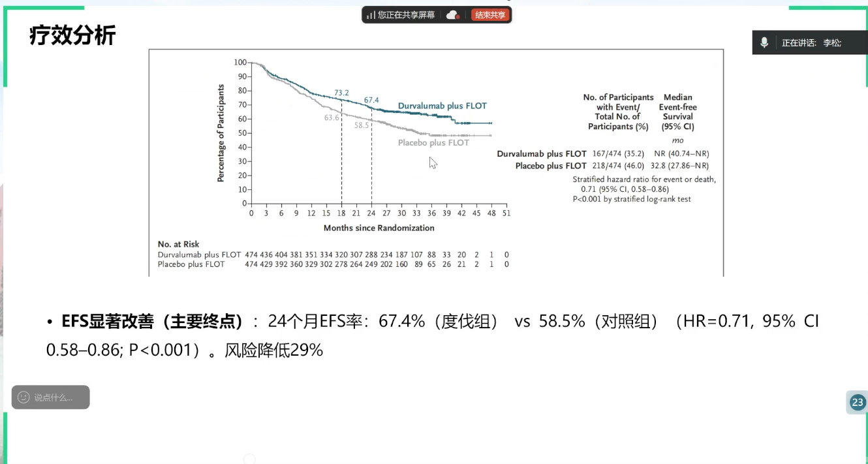Click the slide title 疗效分析
The height and width of the screenshot is (464, 868).
tap(72, 35)
